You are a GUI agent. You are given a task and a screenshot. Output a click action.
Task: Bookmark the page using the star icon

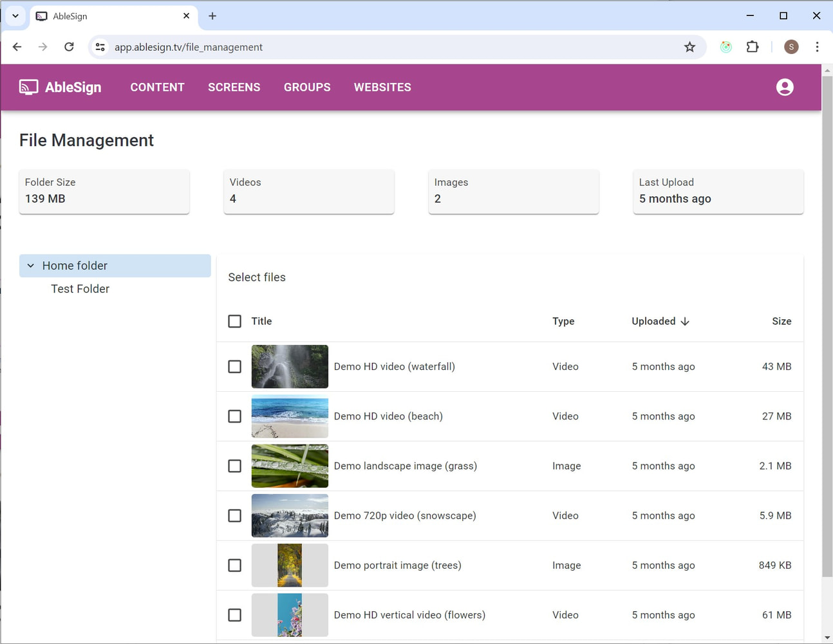coord(689,46)
